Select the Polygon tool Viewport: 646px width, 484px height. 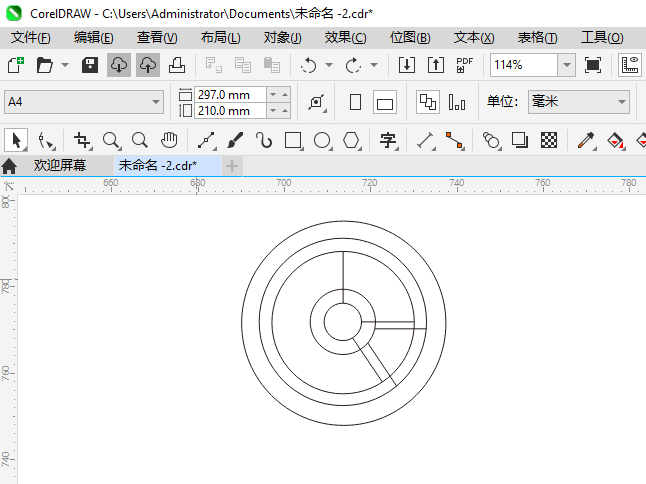coord(352,140)
